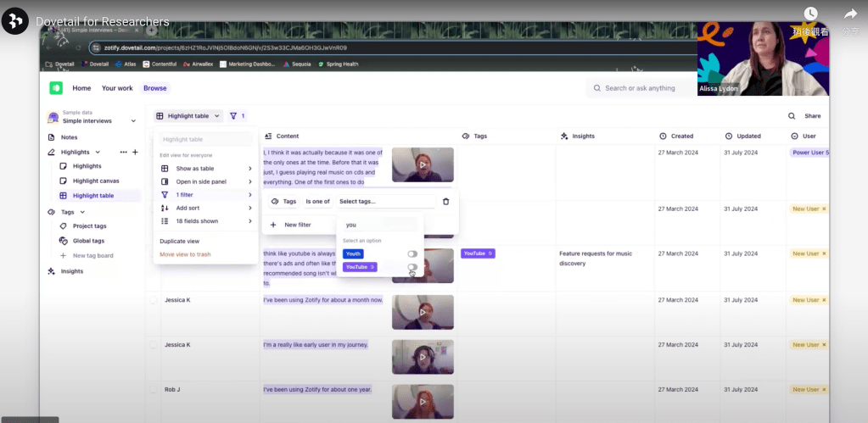This screenshot has width=868, height=423.
Task: Choose 'Add sort' in view menu
Action: point(206,208)
